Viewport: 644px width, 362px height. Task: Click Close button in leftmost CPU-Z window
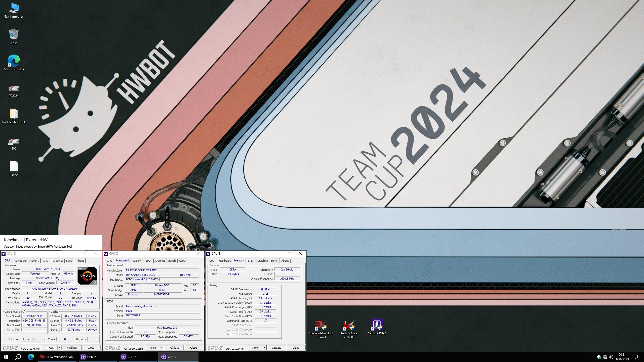91,348
